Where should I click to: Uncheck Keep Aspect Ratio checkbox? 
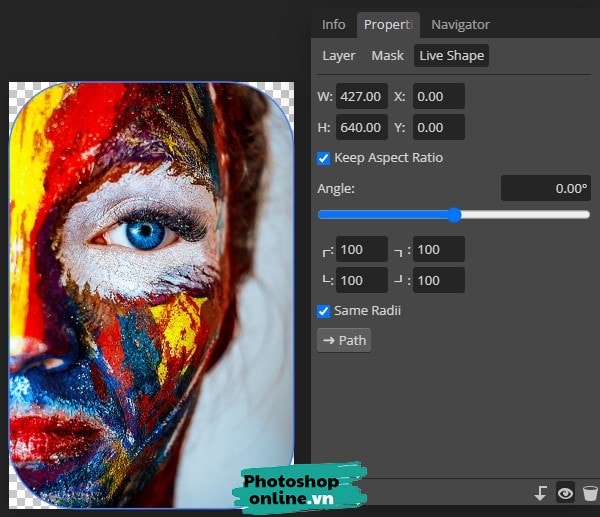click(324, 158)
